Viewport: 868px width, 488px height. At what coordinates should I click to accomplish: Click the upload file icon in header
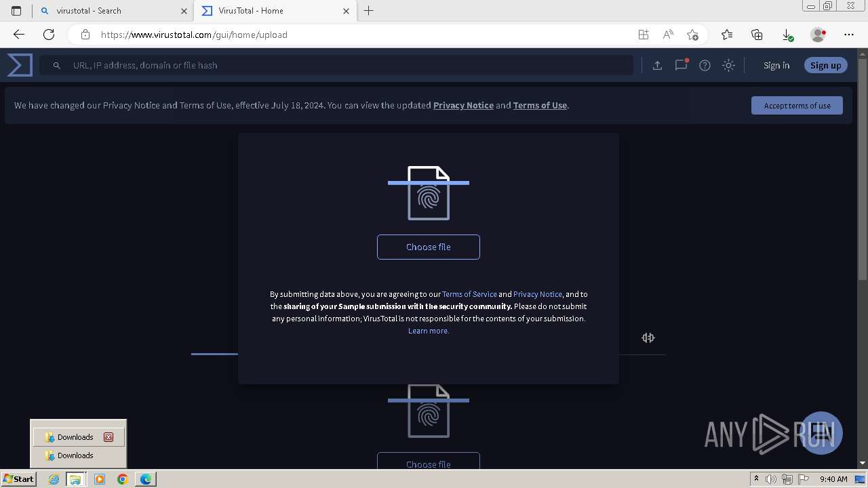pos(657,65)
